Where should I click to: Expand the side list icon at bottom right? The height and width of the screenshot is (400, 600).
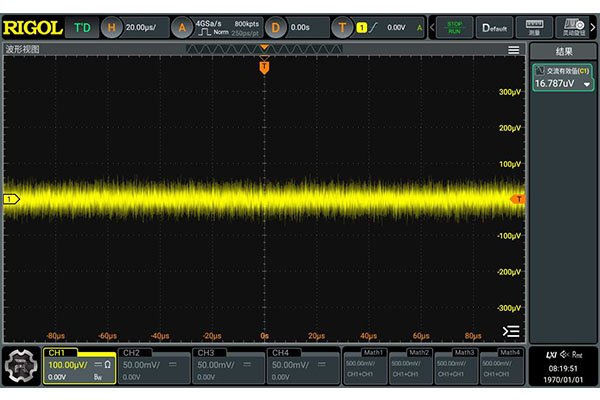tap(511, 331)
